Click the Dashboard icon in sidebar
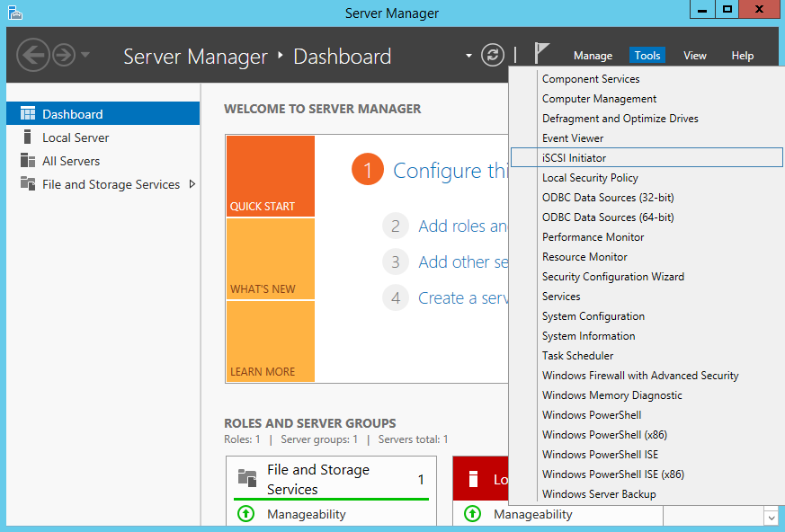 click(28, 114)
